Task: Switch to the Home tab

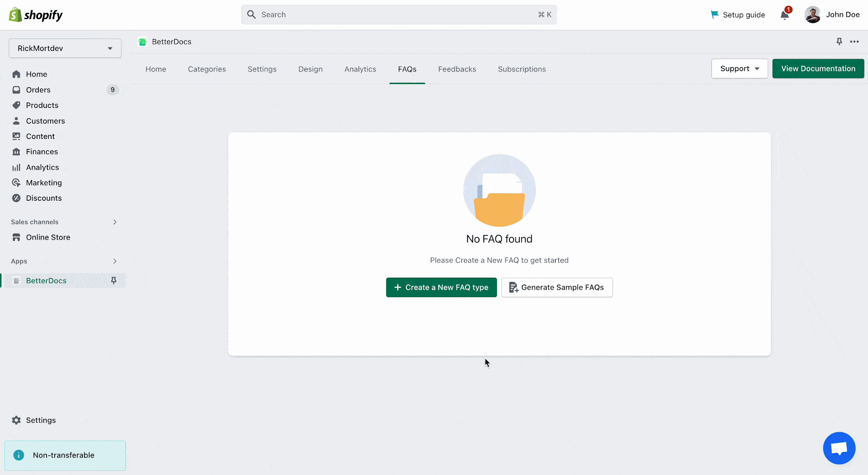Action: click(x=156, y=69)
